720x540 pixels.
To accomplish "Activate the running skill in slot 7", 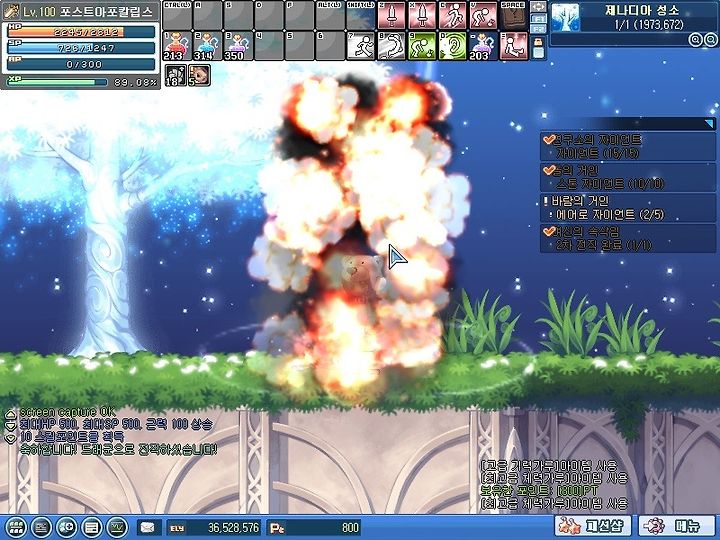I will pyautogui.click(x=360, y=46).
